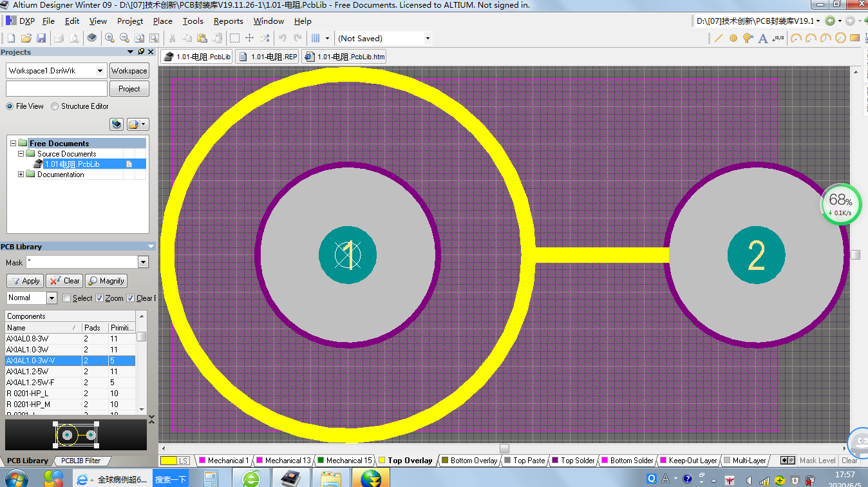Toggle the Select checkbox
Image resolution: width=868 pixels, height=487 pixels.
[66, 298]
